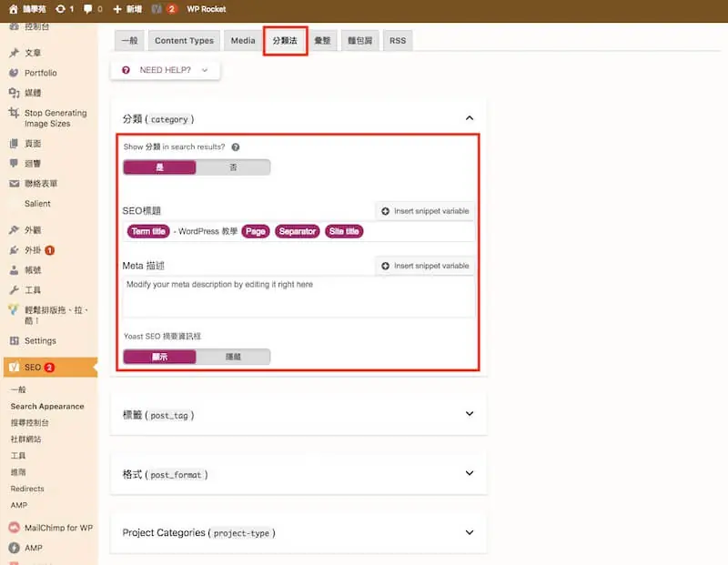Select the Site title variable tag

pyautogui.click(x=344, y=231)
